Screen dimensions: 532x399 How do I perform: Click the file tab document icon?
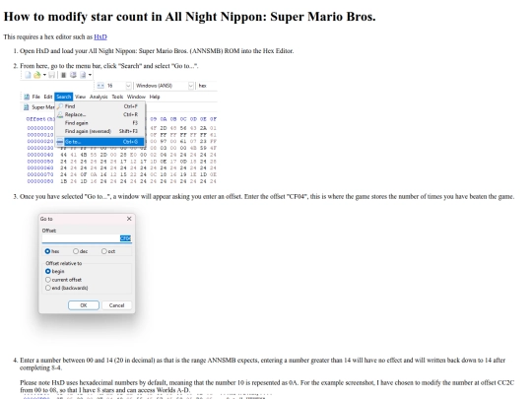(x=27, y=107)
